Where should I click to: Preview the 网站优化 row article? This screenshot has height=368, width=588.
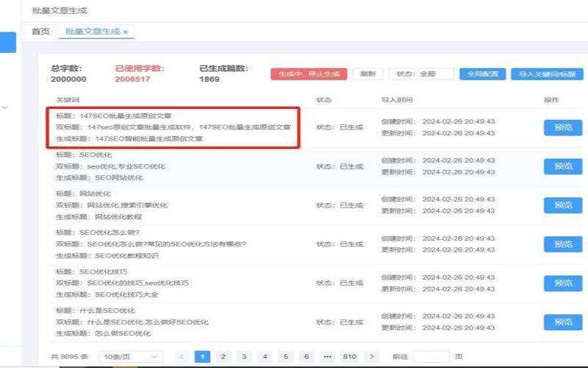point(563,205)
